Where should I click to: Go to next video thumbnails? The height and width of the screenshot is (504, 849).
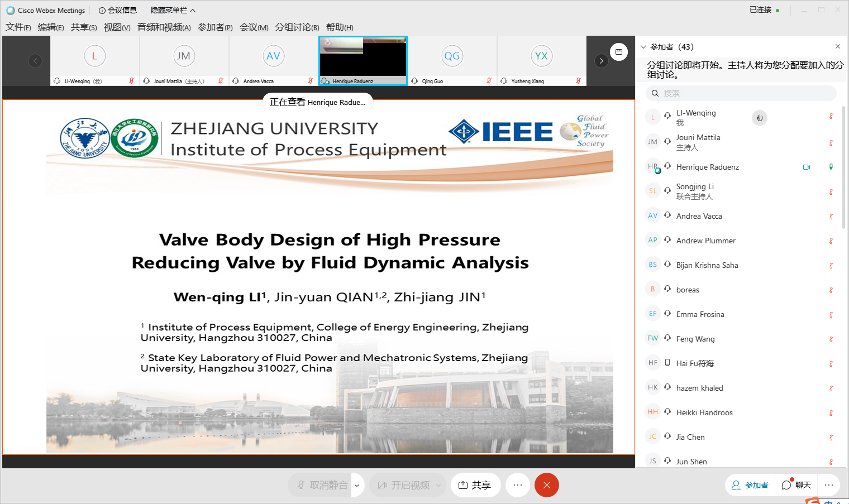pos(601,61)
